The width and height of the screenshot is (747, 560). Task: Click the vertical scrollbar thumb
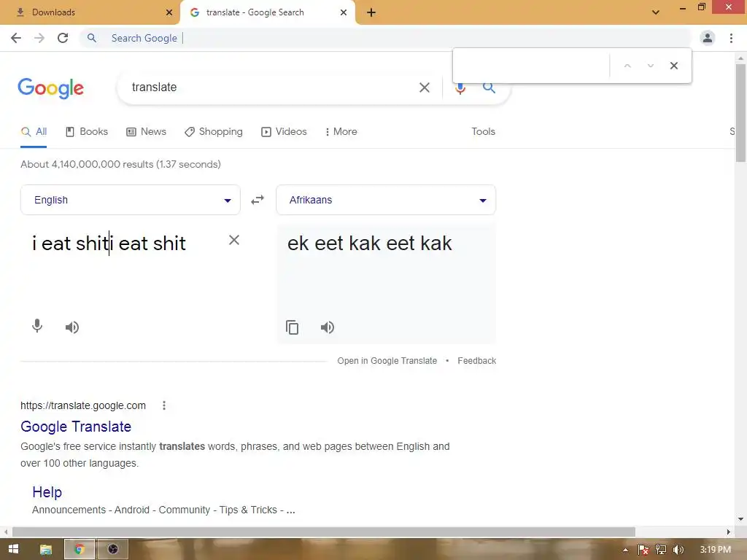[x=740, y=113]
